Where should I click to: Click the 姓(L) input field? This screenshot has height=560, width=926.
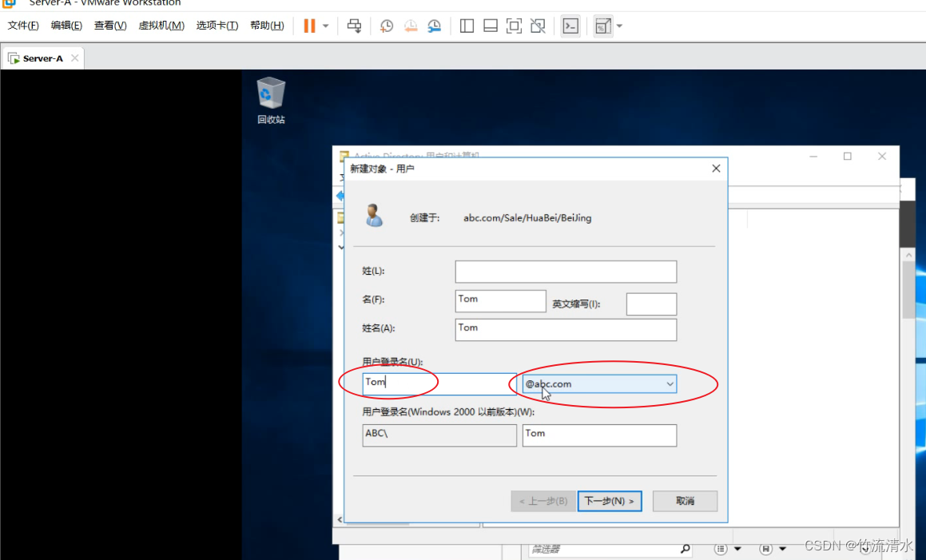pos(566,272)
